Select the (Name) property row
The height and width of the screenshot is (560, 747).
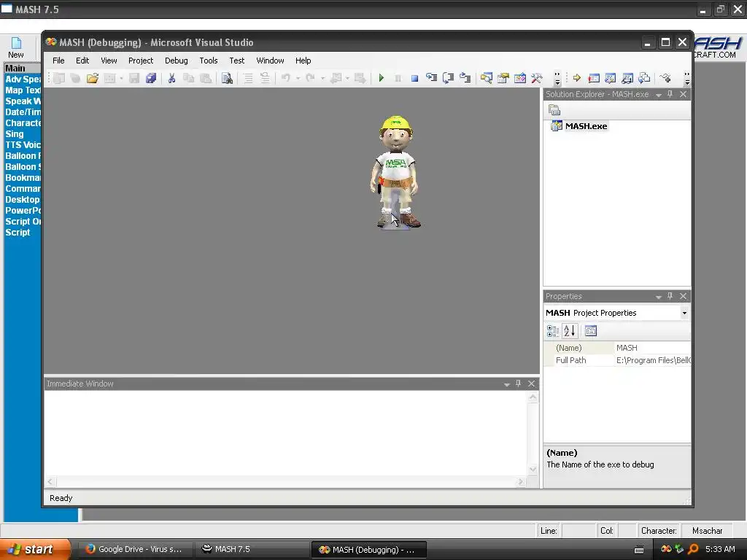tap(617, 348)
